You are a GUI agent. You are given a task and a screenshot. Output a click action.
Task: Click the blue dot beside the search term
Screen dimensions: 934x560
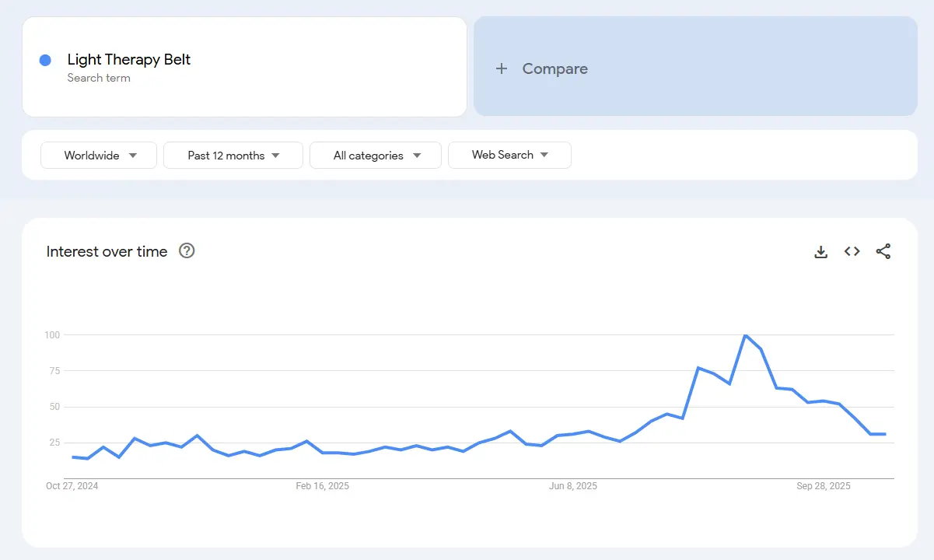click(x=45, y=60)
